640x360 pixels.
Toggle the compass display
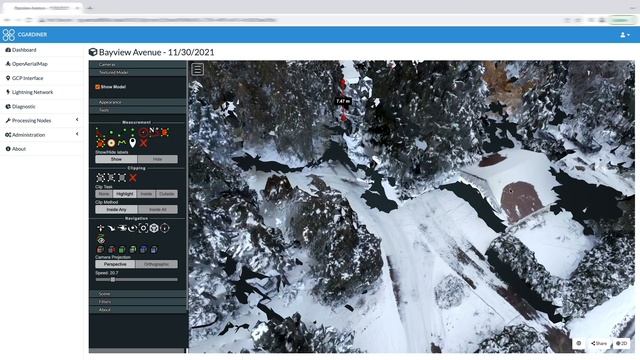pyautogui.click(x=164, y=228)
